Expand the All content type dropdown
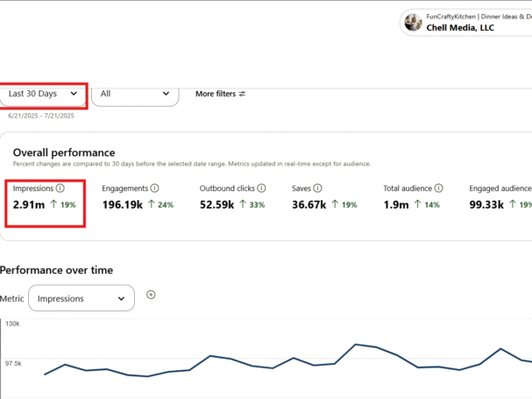This screenshot has width=532, height=399. [135, 94]
